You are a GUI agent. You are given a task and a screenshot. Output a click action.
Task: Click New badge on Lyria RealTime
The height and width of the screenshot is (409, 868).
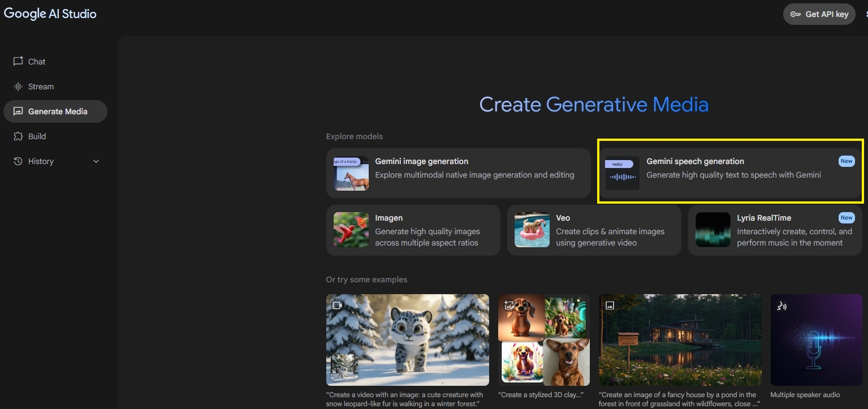(847, 218)
